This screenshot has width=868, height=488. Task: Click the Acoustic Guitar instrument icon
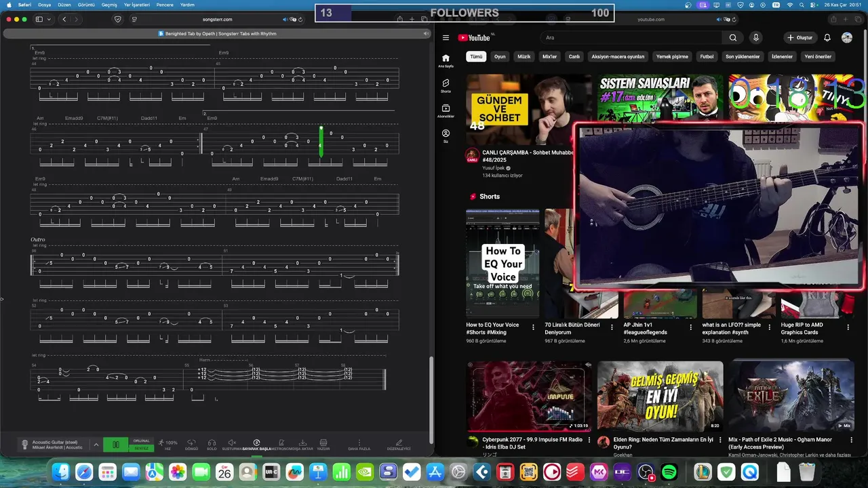coord(24,445)
